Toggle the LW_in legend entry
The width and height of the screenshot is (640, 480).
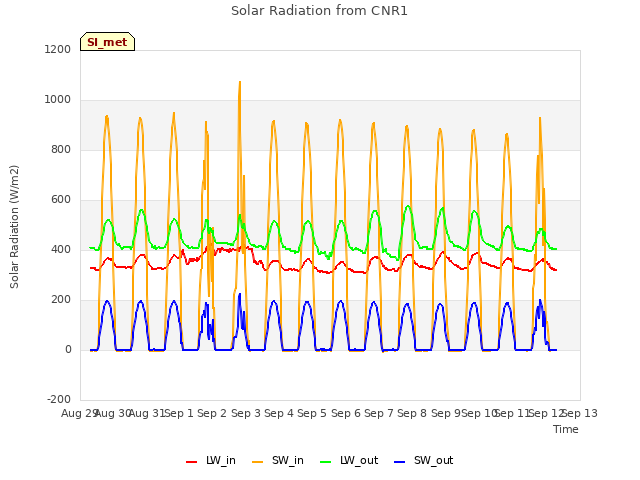pos(211,460)
